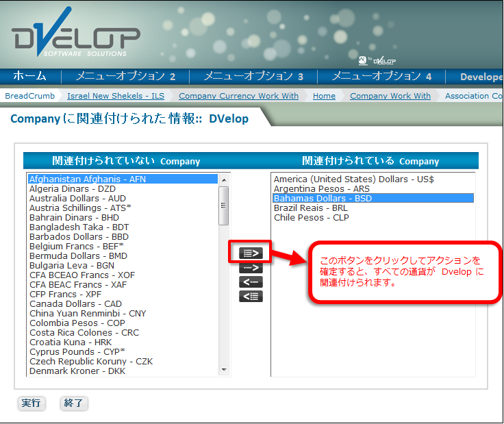Select Colombia Pesos - COP

pos(123,323)
